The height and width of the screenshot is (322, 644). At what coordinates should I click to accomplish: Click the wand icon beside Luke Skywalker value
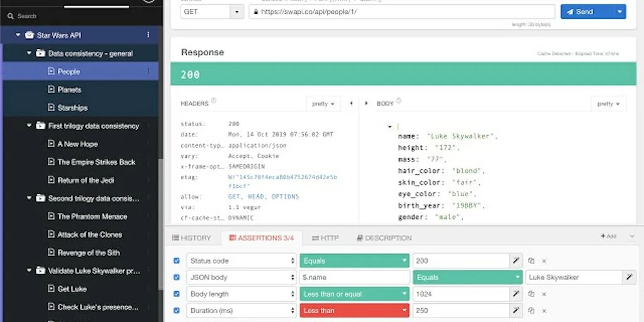click(x=629, y=277)
